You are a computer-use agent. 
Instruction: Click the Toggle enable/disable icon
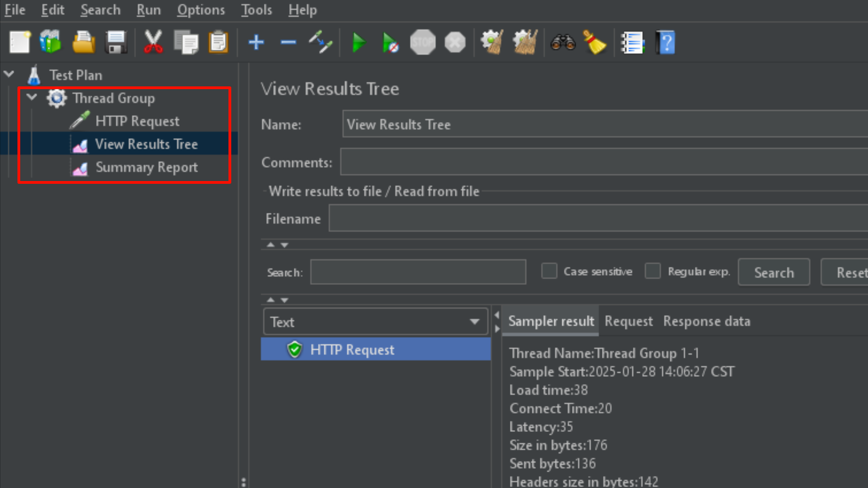320,42
